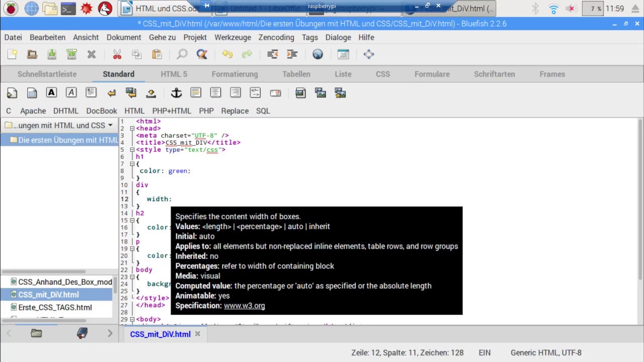Screen dimensions: 644x362
Task: Cut selection with the scissors icon
Action: point(117,54)
